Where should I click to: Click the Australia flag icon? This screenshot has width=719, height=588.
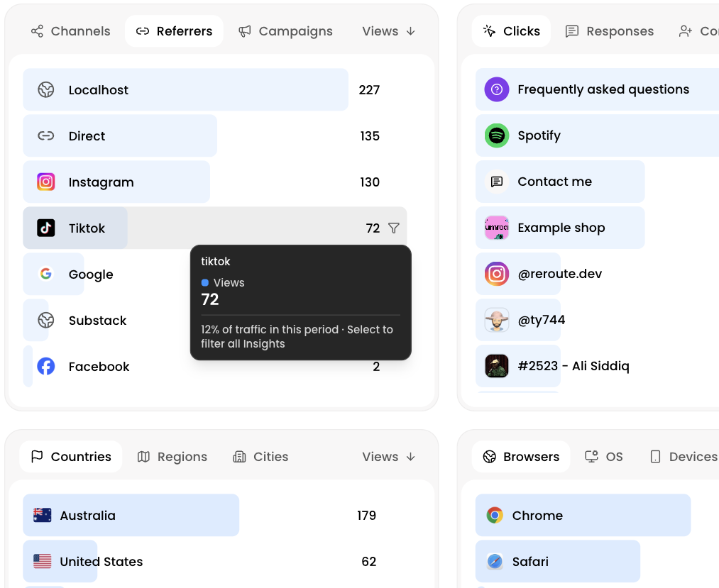42,516
